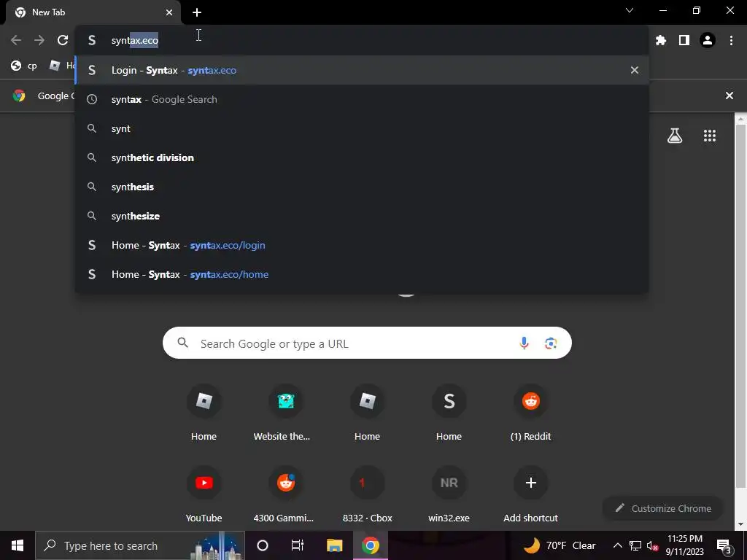Remove the Login - Syntax suggestion

point(635,70)
